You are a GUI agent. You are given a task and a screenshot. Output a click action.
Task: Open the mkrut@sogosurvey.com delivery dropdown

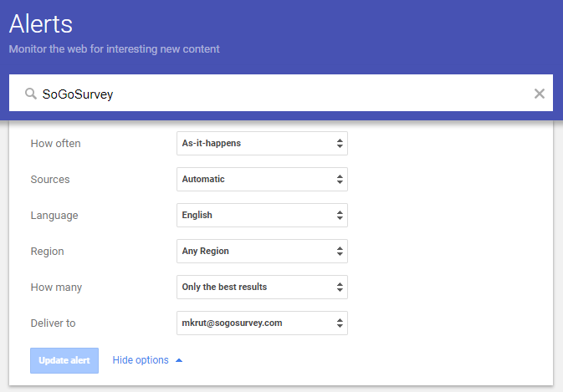tap(262, 323)
